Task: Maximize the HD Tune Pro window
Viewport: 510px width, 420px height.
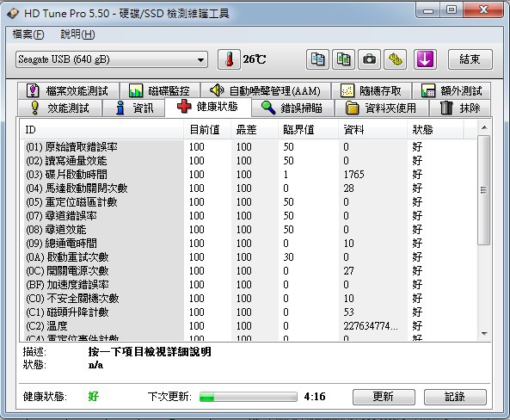Action: [x=452, y=9]
